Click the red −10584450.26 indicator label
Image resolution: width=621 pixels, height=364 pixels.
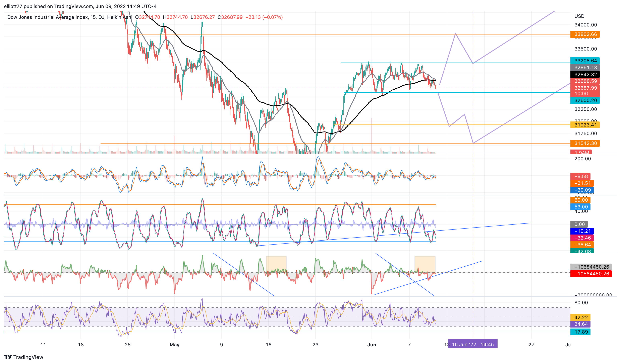[591, 274]
